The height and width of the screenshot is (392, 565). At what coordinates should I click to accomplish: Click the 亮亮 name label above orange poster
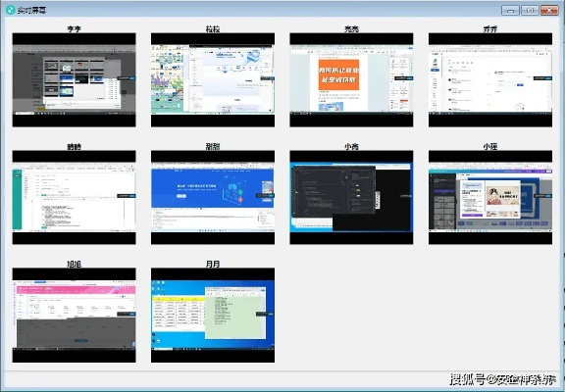click(x=351, y=29)
